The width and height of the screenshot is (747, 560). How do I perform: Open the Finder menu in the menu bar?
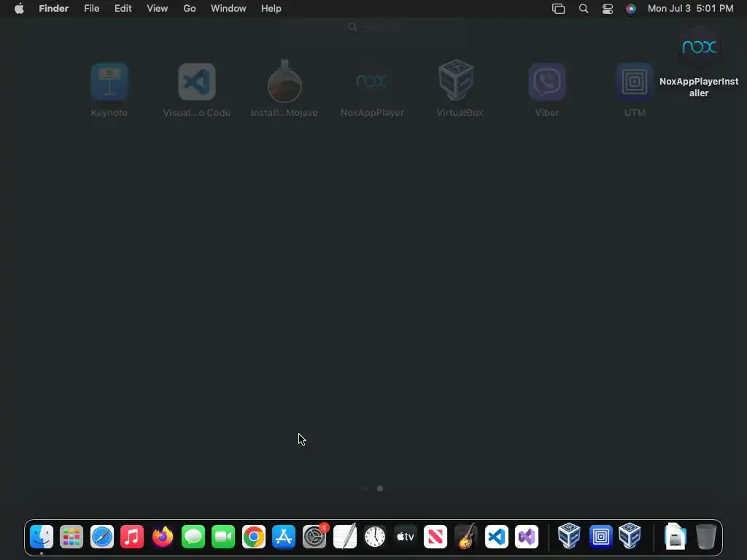(54, 8)
